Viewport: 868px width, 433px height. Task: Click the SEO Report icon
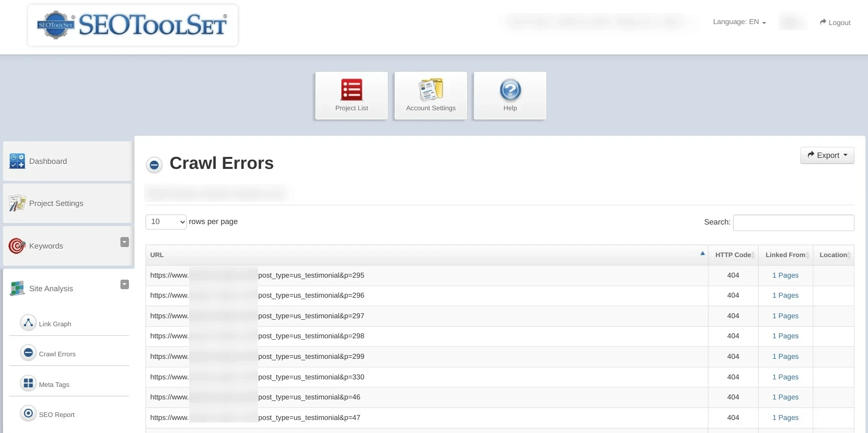pyautogui.click(x=28, y=413)
